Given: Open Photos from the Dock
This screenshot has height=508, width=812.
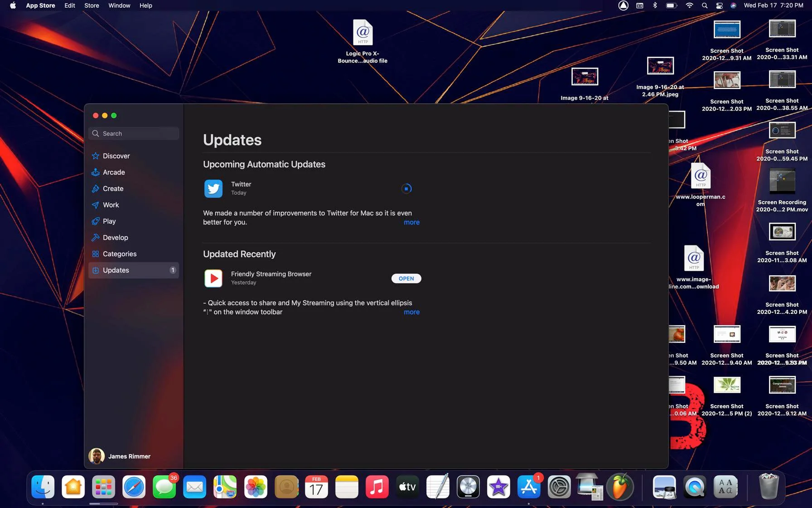Looking at the screenshot, I should (x=256, y=487).
